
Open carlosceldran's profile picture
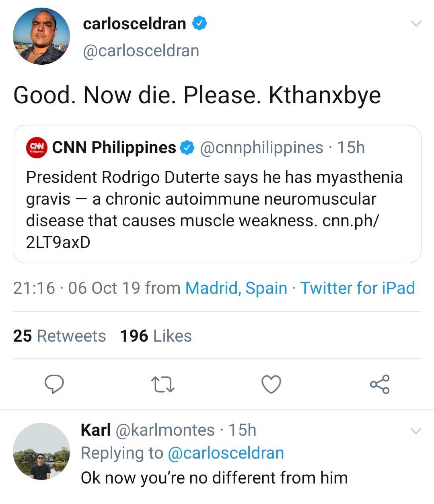click(x=41, y=37)
